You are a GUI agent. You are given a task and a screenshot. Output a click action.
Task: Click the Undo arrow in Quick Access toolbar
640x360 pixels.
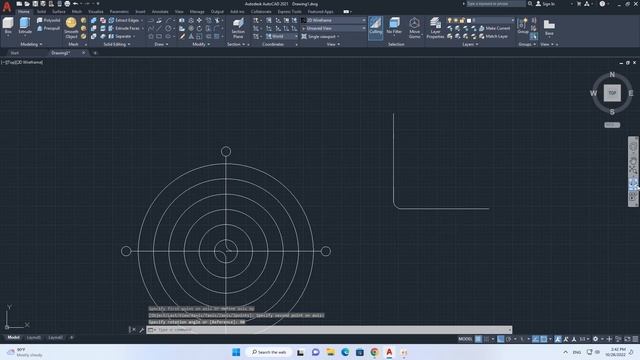tap(76, 4)
